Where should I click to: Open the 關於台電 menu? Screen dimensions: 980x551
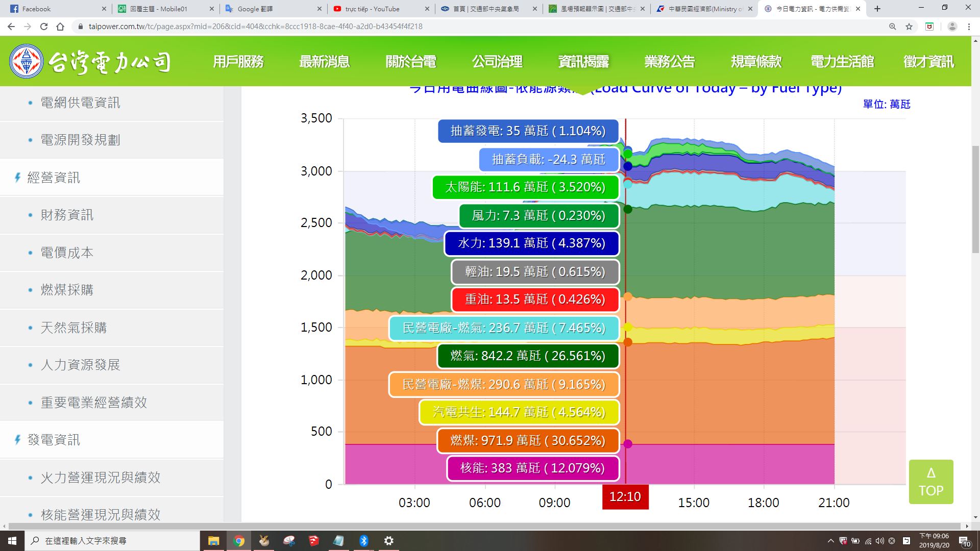411,62
